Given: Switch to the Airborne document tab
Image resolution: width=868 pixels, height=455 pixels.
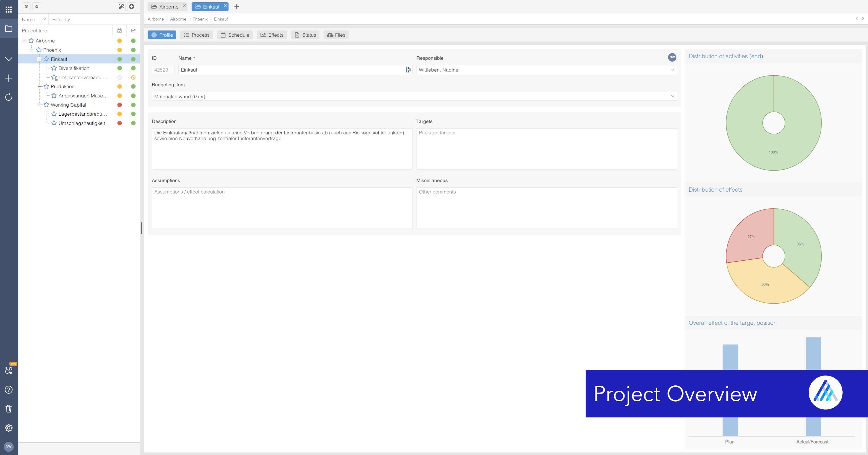Looking at the screenshot, I should pyautogui.click(x=167, y=6).
